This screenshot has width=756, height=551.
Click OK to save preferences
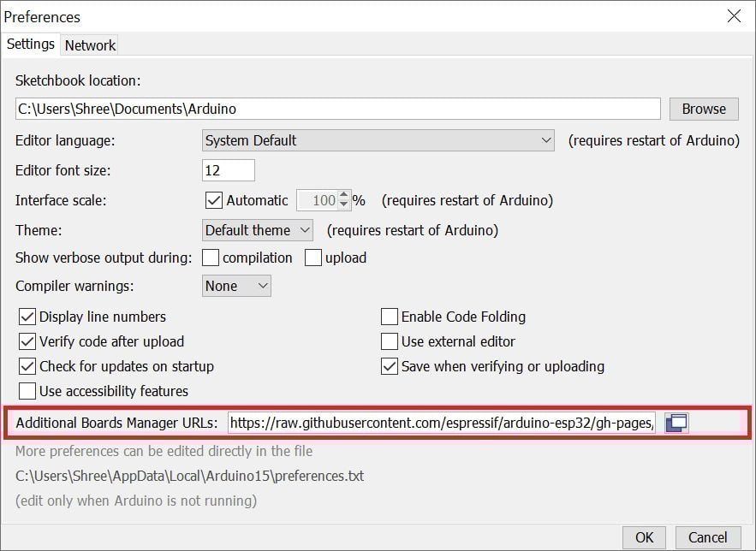(644, 537)
